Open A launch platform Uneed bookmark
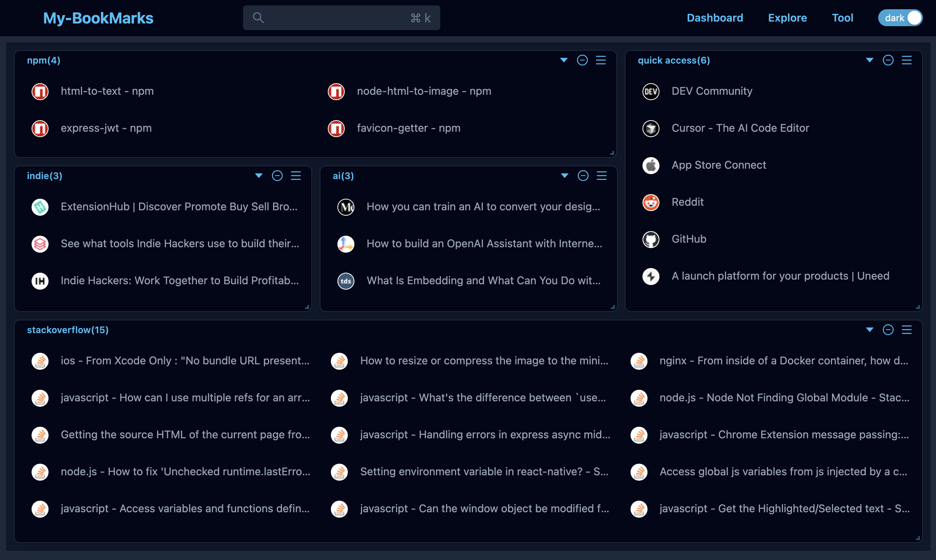This screenshot has width=936, height=560. pyautogui.click(x=780, y=276)
